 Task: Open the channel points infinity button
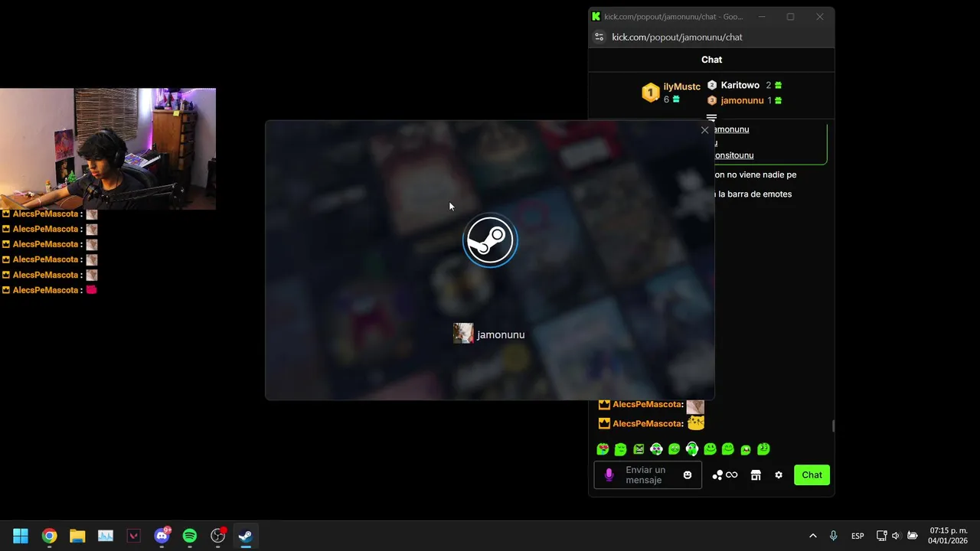click(x=724, y=475)
